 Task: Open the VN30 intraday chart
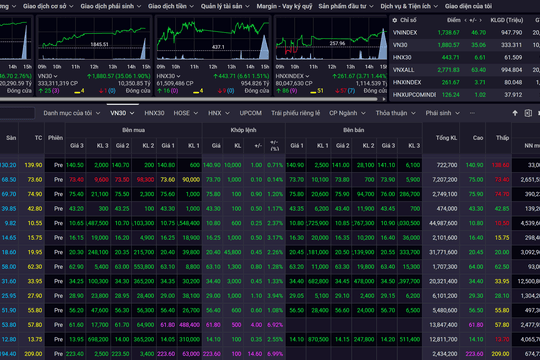click(x=94, y=39)
